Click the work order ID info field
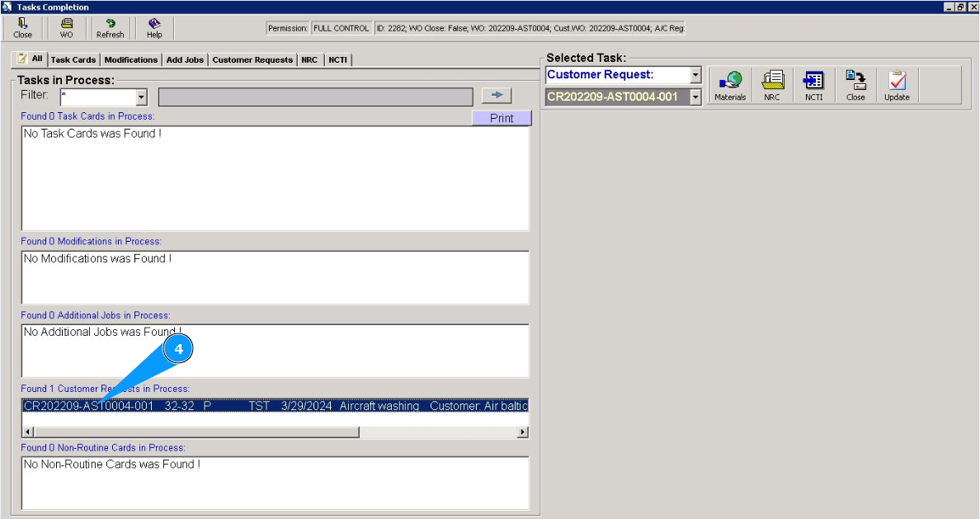This screenshot has width=980, height=519. [x=530, y=28]
